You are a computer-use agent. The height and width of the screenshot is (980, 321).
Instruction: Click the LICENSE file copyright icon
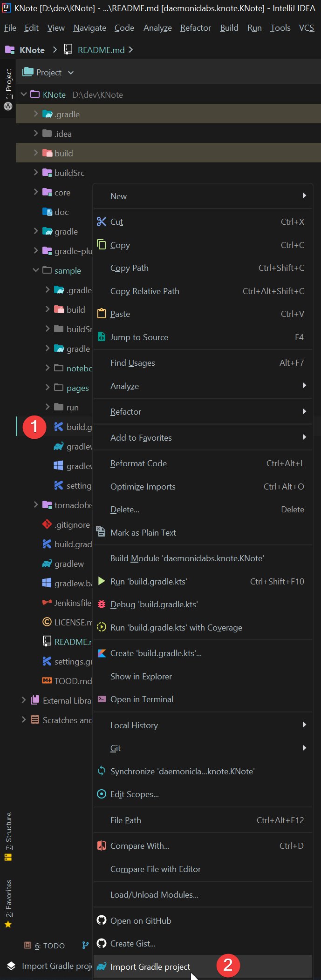pyautogui.click(x=47, y=622)
